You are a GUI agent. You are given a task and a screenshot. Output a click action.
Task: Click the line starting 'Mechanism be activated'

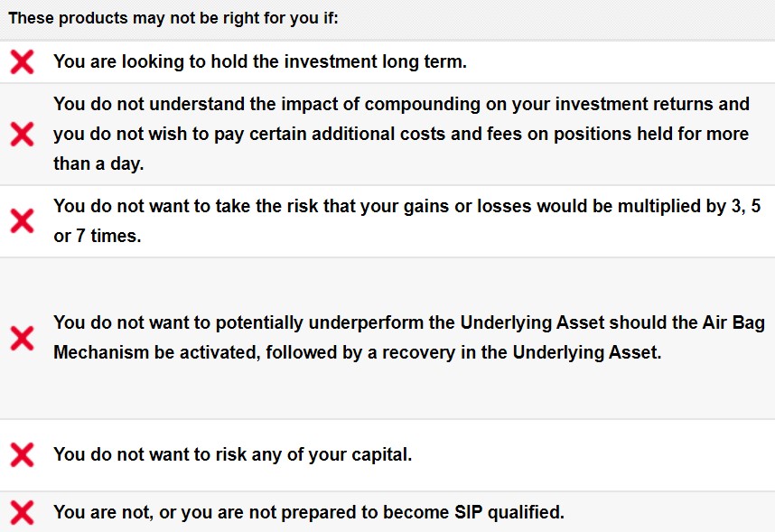(358, 352)
